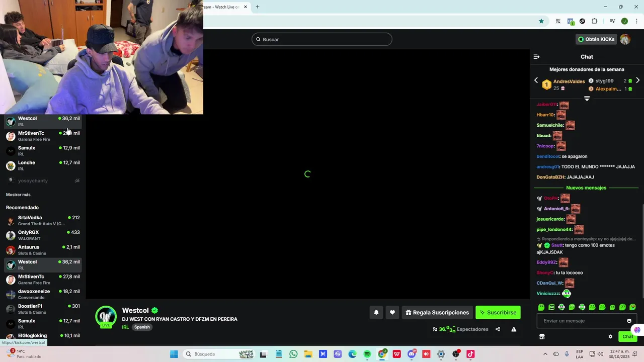Image resolution: width=644 pixels, height=362 pixels.
Task: Share the stream with the share icon
Action: click(498, 329)
